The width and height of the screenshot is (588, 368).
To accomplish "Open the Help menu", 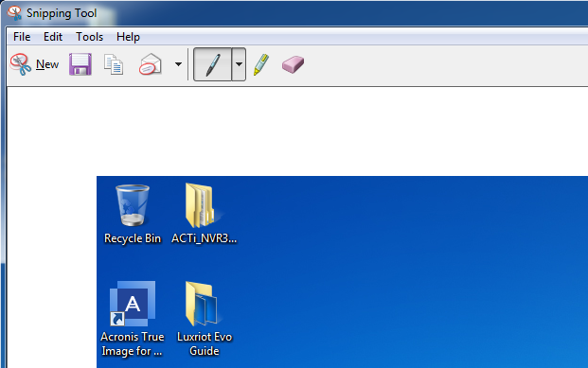I will [x=128, y=37].
